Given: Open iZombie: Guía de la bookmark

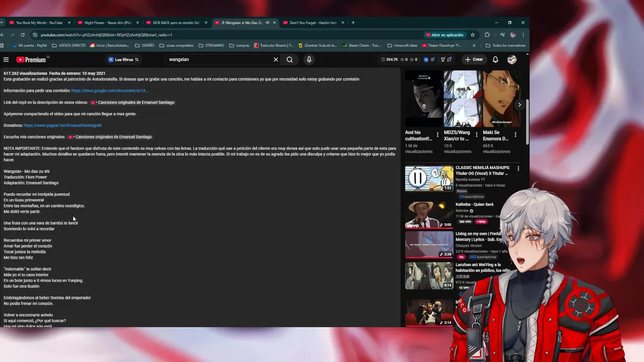Looking at the screenshot, I should [317, 45].
